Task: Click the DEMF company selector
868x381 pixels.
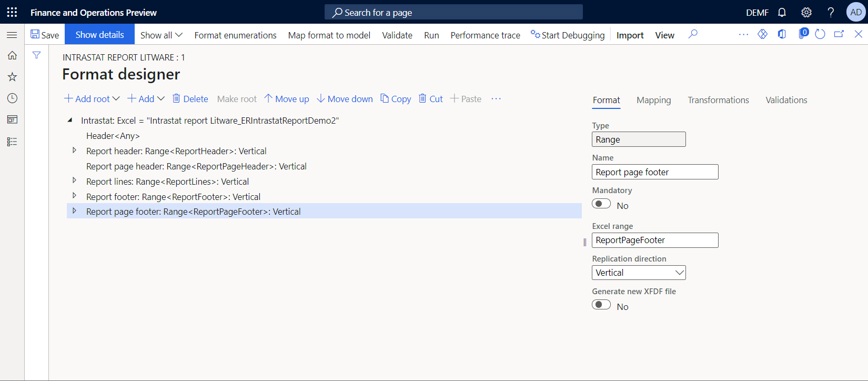Action: [757, 12]
